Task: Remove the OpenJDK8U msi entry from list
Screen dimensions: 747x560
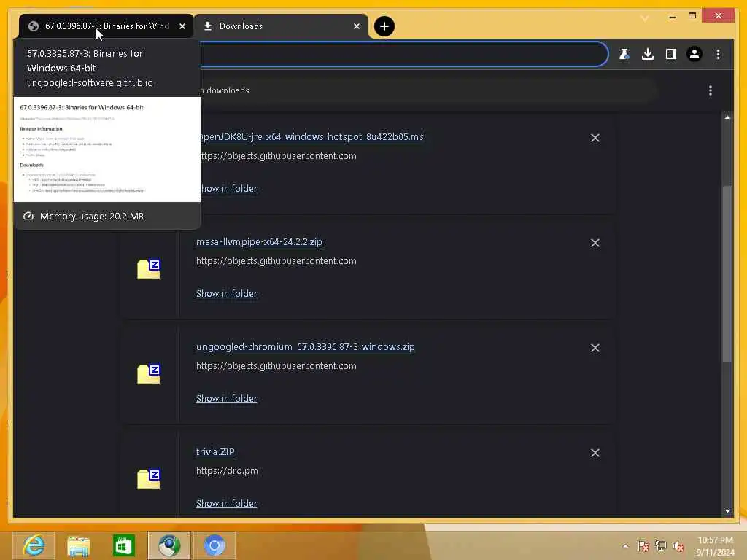Action: [x=595, y=138]
